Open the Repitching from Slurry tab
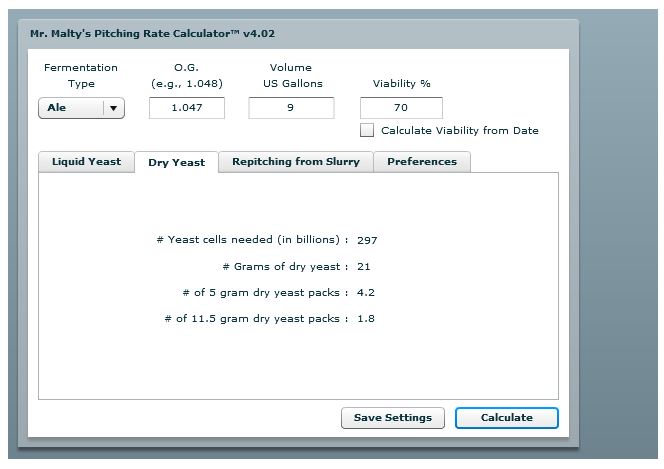This screenshot has height=469, width=664. tap(295, 162)
